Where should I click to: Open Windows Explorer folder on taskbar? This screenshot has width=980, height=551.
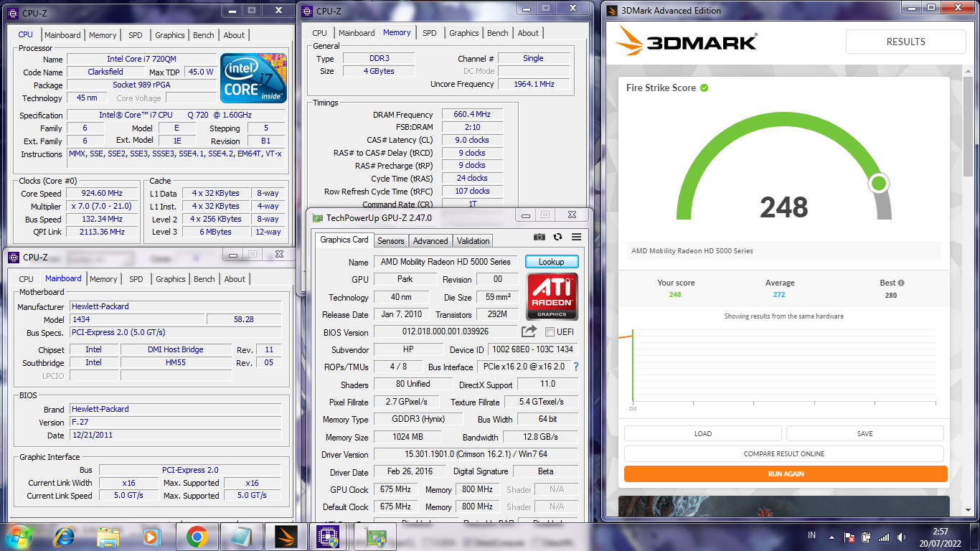point(108,537)
